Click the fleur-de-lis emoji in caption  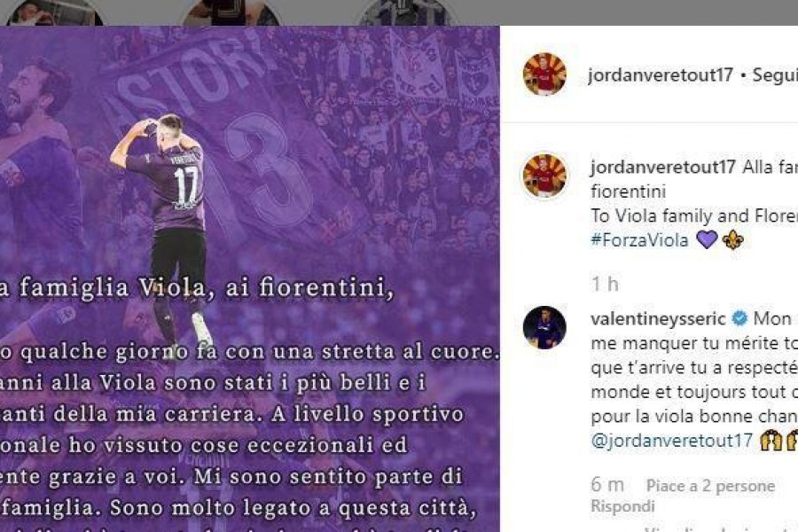[733, 239]
